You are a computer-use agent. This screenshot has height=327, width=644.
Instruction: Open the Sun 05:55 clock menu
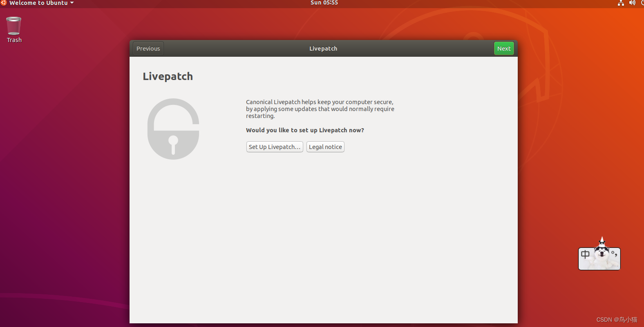click(324, 3)
